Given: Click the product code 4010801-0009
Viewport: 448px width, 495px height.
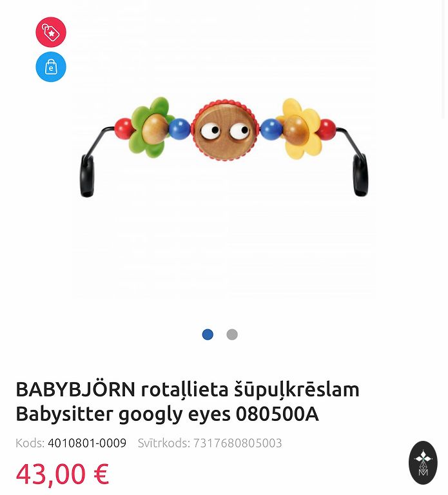Looking at the screenshot, I should tap(87, 443).
